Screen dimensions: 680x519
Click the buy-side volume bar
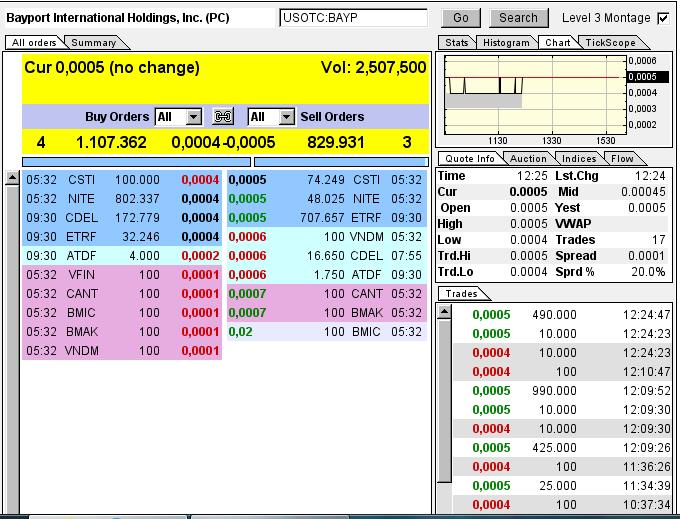[x=137, y=162]
